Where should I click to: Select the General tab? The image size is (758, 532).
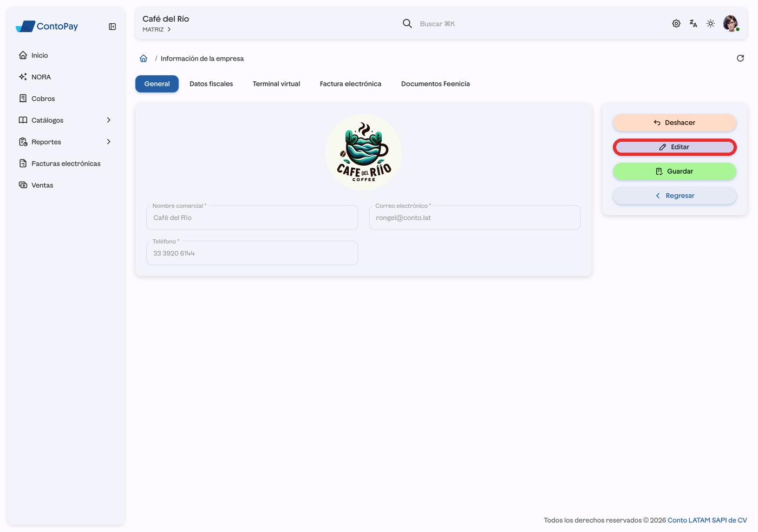[157, 84]
